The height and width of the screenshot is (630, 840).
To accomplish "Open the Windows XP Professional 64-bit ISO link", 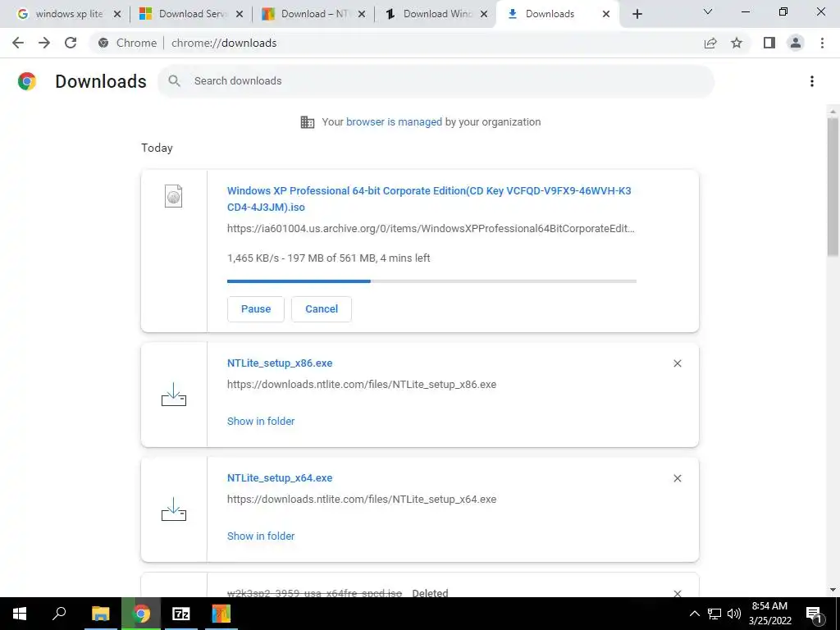I will pyautogui.click(x=429, y=199).
